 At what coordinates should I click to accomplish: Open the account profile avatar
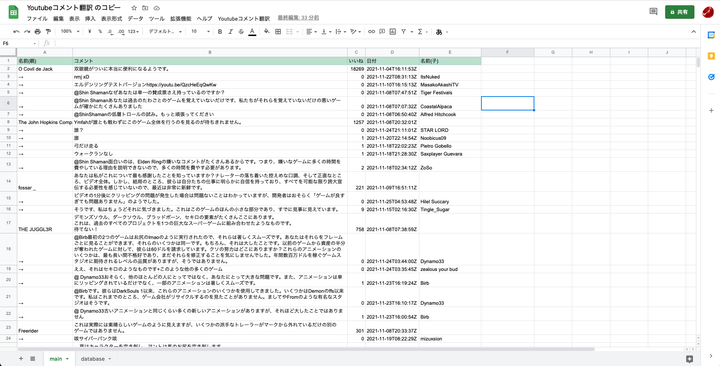click(x=709, y=12)
